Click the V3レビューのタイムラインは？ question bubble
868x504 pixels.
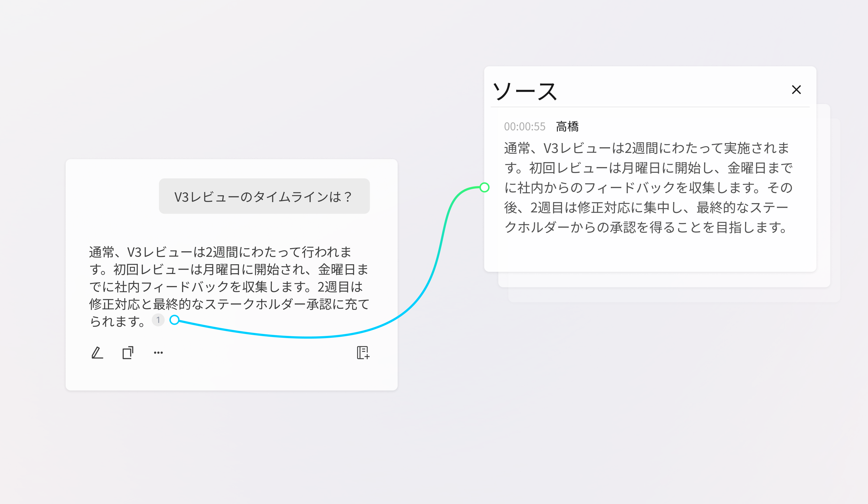pyautogui.click(x=264, y=196)
